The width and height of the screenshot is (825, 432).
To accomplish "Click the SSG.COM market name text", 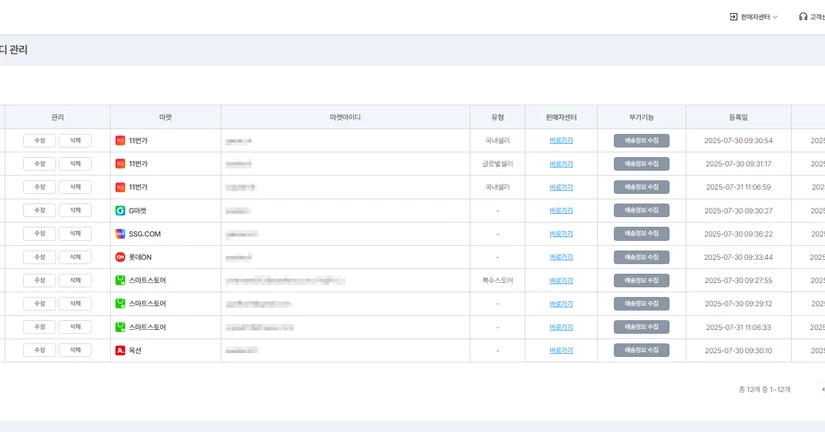I will (x=145, y=234).
